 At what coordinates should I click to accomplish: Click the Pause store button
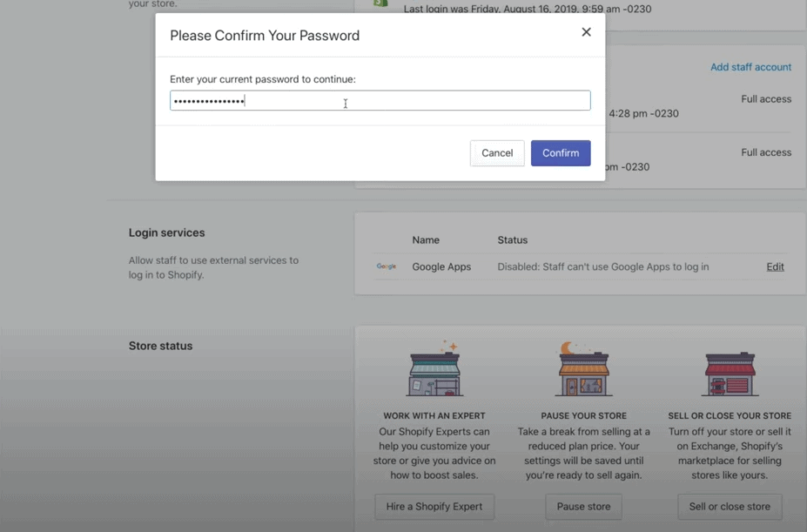(583, 506)
